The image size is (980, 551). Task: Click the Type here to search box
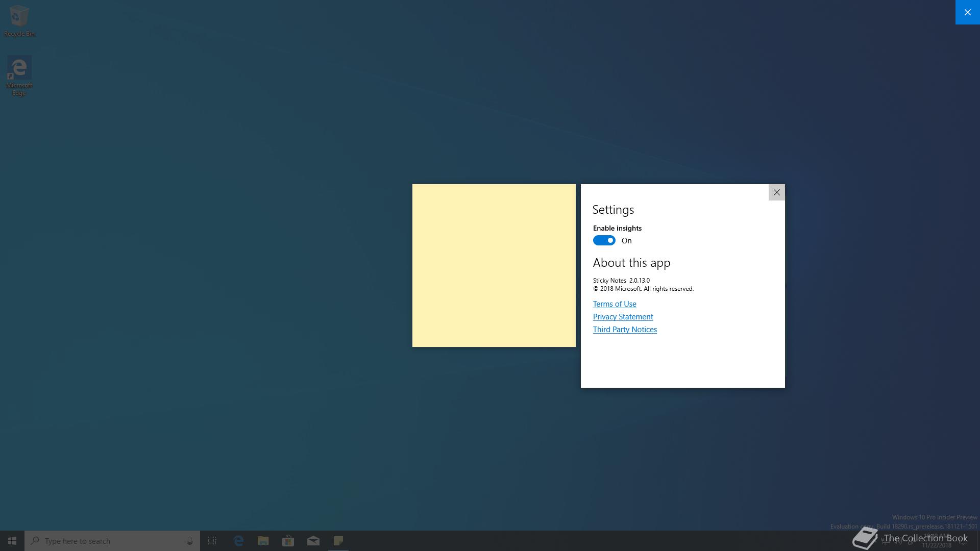(112, 541)
